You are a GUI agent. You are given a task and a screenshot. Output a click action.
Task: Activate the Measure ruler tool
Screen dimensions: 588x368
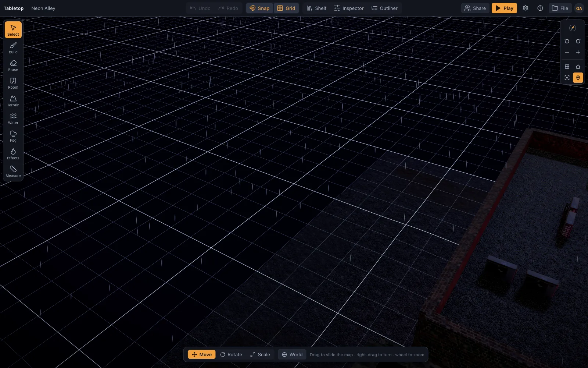(x=13, y=171)
